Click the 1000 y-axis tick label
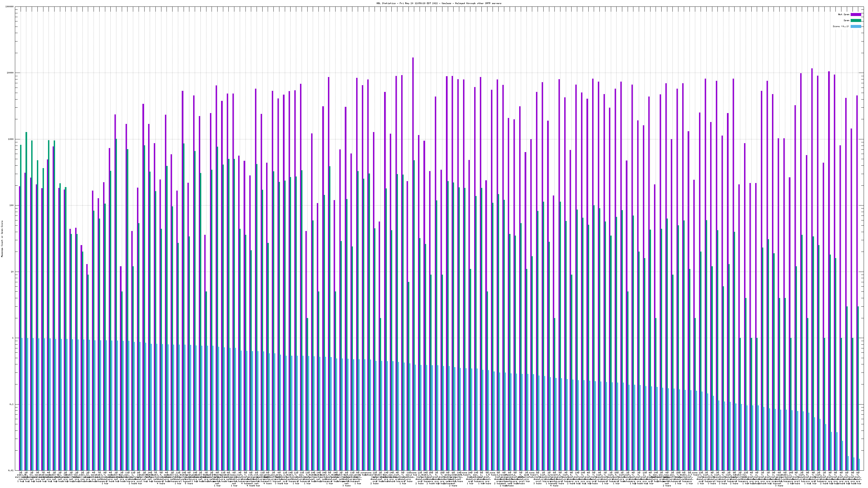This screenshot has height=488, width=868. tap(11, 139)
